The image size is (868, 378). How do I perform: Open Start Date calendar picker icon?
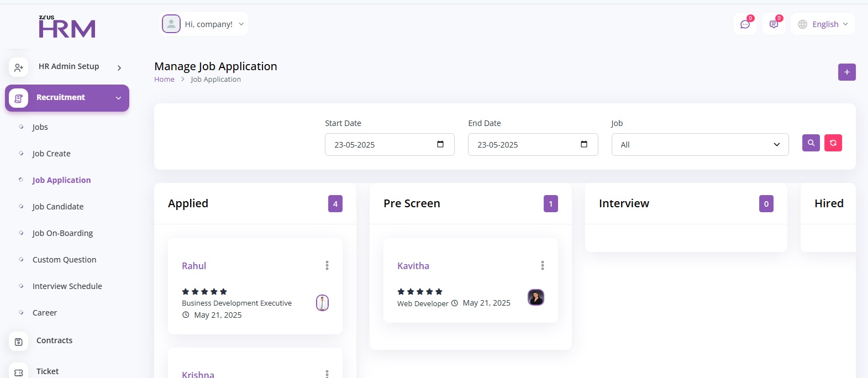coord(440,145)
